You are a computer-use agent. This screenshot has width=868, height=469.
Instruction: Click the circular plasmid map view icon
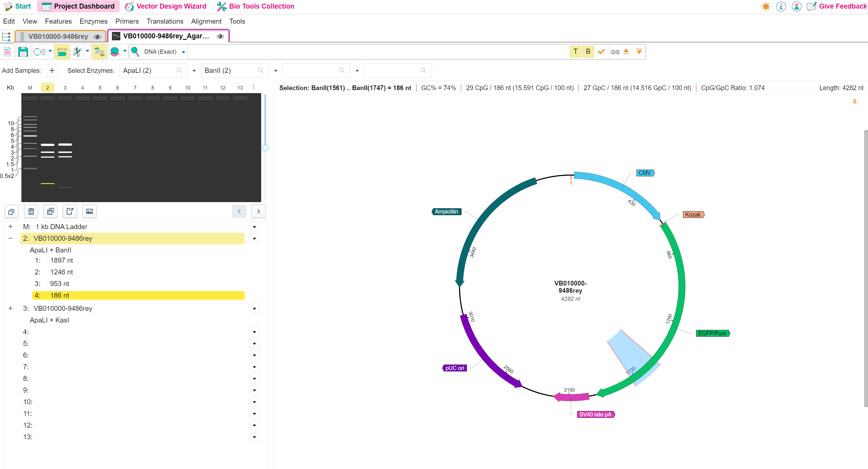point(39,52)
